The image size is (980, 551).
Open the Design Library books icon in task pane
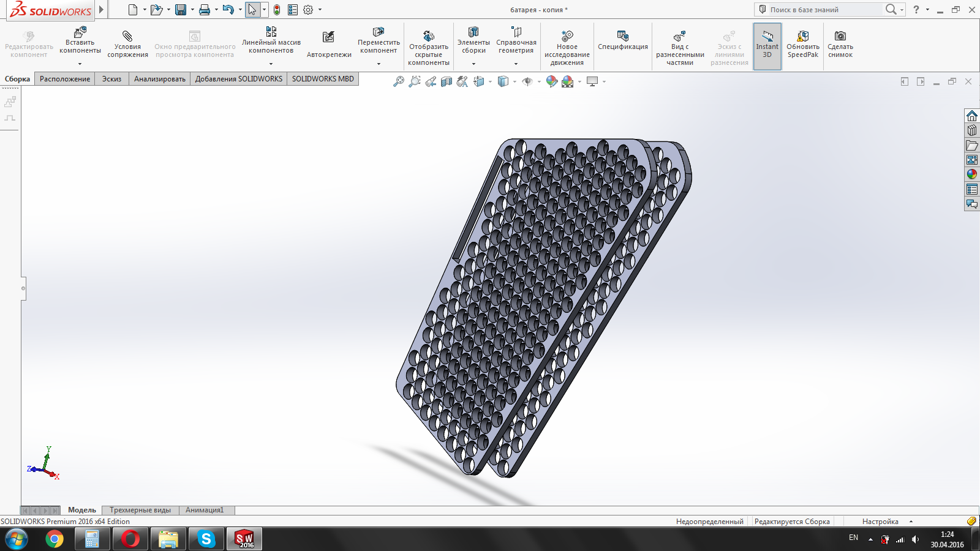pyautogui.click(x=972, y=130)
